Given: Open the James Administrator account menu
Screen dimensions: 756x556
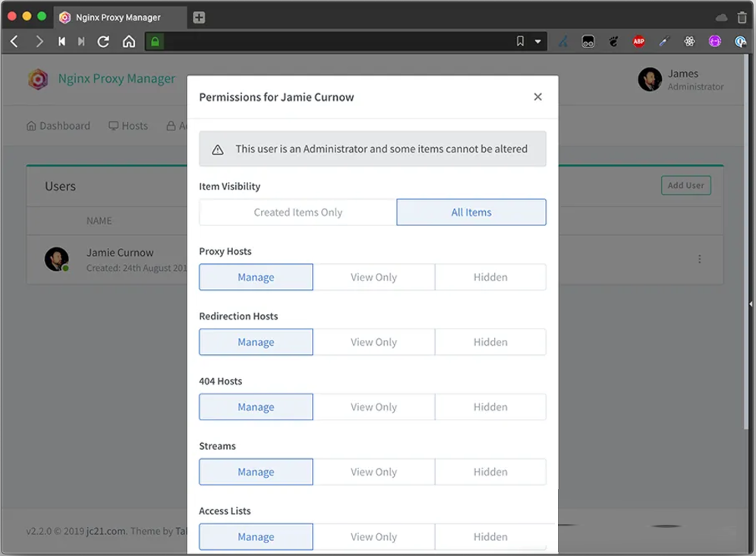Looking at the screenshot, I should 681,80.
